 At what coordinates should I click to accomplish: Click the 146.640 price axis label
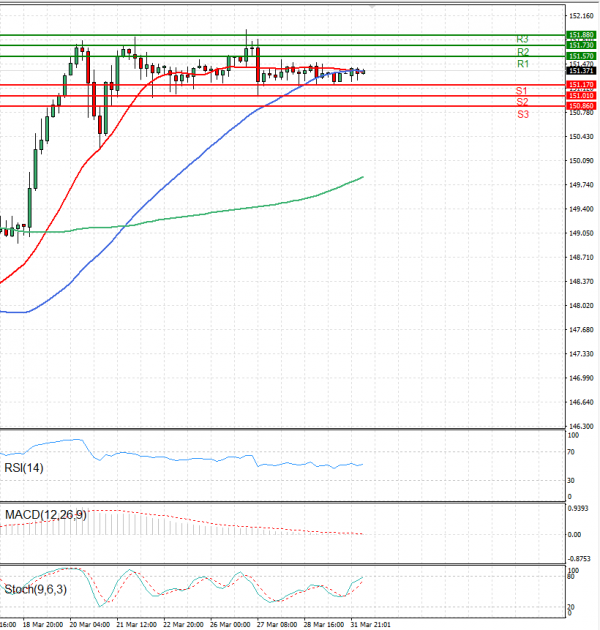[581, 402]
